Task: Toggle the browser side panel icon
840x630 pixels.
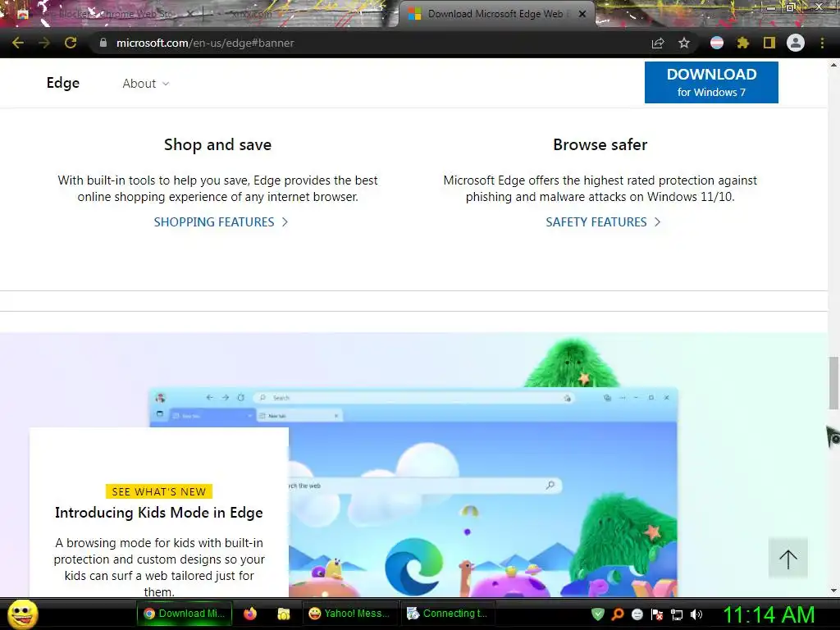Action: [769, 43]
